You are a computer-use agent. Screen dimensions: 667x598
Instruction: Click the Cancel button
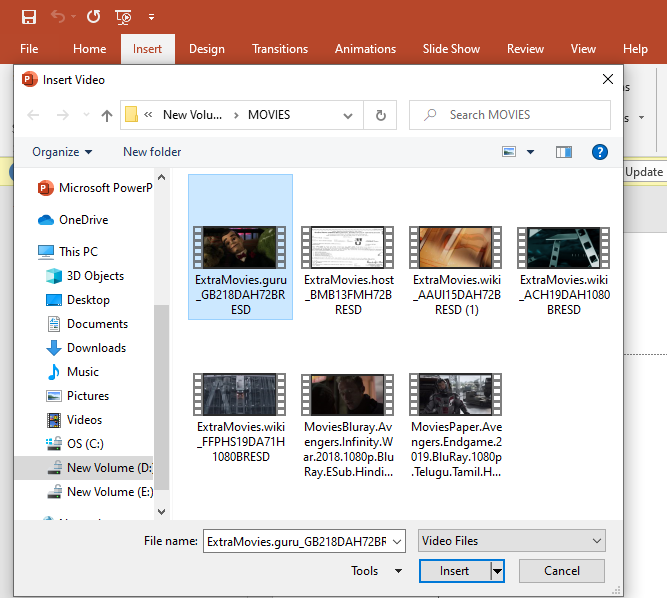[x=561, y=571]
